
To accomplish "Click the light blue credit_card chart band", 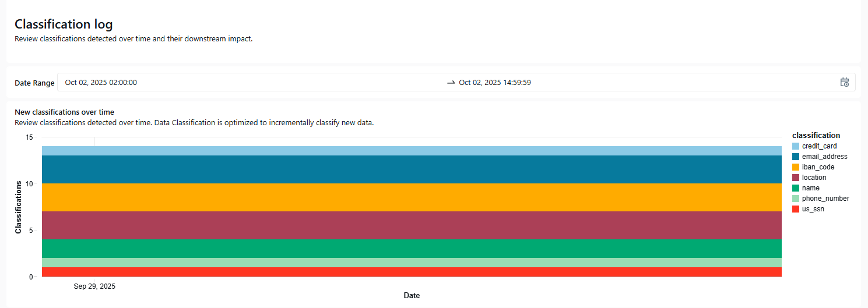I will pyautogui.click(x=412, y=151).
